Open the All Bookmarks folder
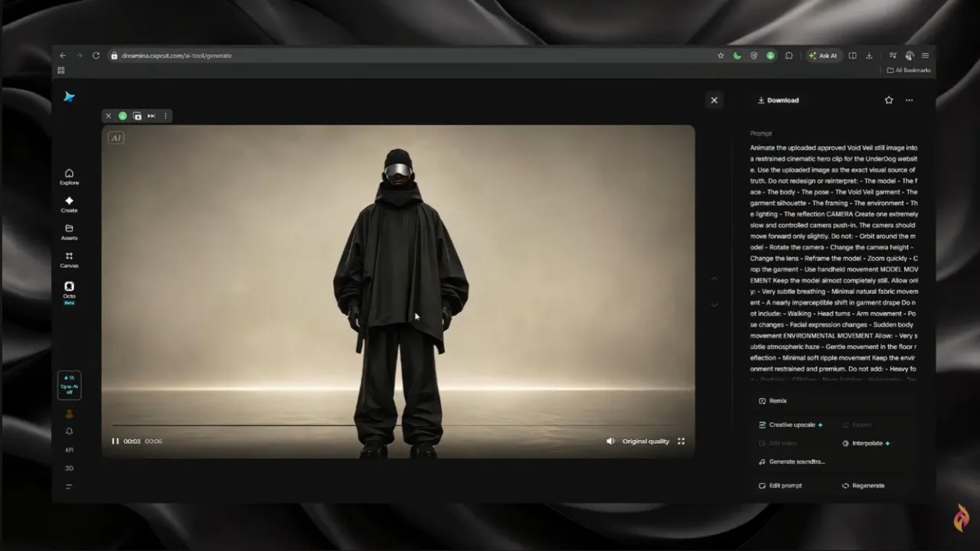The width and height of the screenshot is (980, 551). coord(909,70)
